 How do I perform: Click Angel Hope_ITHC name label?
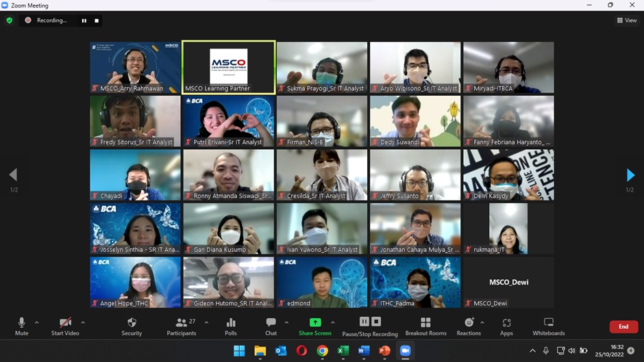(x=124, y=303)
